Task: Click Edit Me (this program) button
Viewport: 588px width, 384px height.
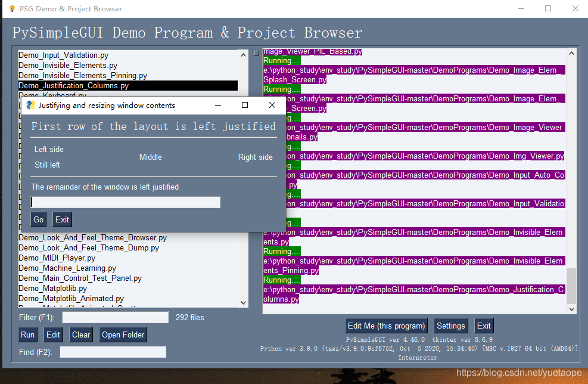Action: tap(386, 326)
